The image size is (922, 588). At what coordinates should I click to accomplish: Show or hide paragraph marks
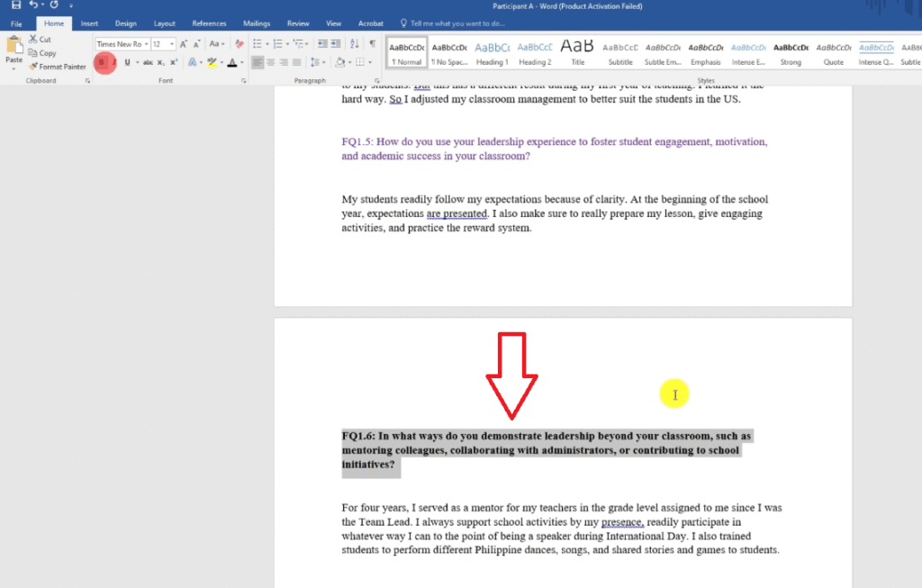coord(372,43)
